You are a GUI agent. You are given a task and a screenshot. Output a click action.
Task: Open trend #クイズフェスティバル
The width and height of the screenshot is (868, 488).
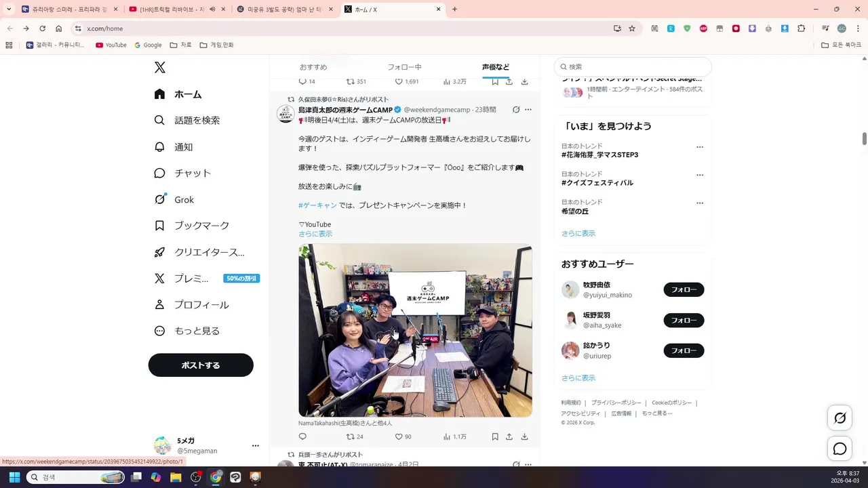tap(597, 183)
